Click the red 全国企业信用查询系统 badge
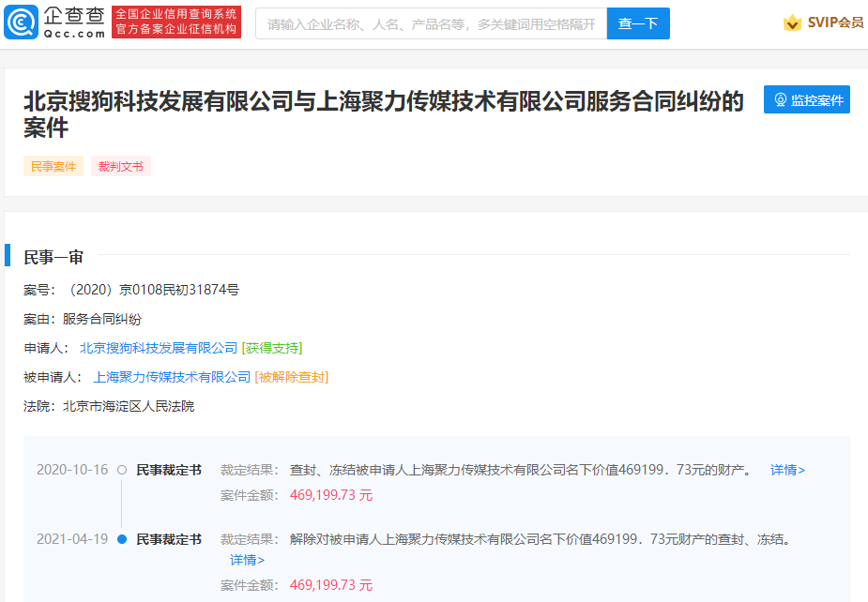Screen dimensions: 868x602 click(175, 23)
